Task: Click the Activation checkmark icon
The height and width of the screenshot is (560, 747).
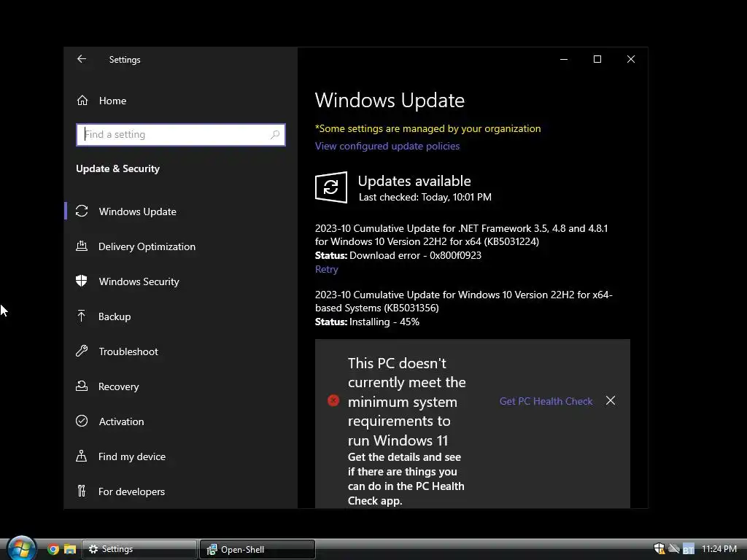Action: coord(82,421)
